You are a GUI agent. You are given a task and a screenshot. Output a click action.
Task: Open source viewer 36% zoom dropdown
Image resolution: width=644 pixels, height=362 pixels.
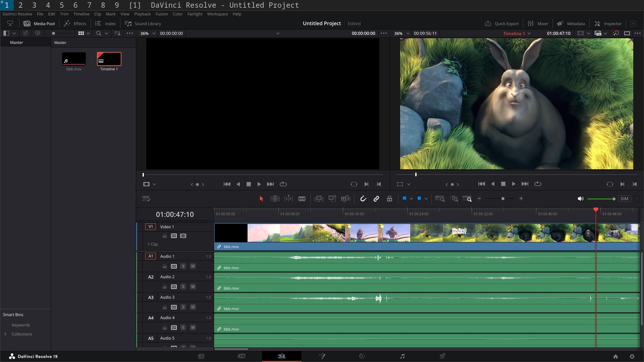154,34
